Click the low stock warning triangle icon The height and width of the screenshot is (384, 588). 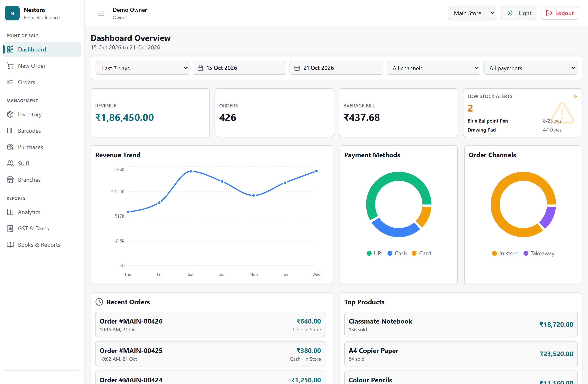click(x=562, y=113)
